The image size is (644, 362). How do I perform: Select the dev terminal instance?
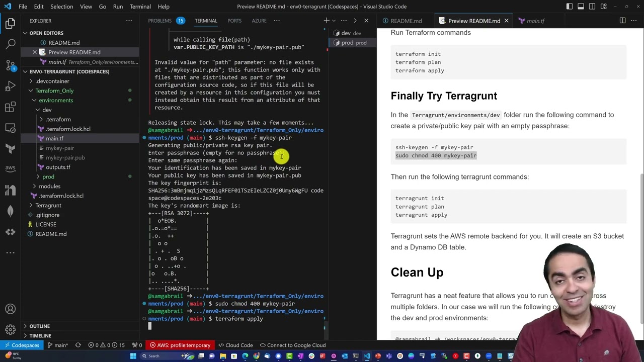(x=351, y=33)
